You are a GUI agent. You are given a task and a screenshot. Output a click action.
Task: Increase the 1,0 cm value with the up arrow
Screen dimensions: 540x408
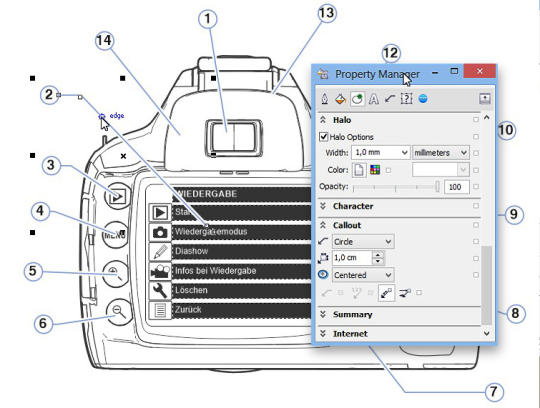click(378, 255)
